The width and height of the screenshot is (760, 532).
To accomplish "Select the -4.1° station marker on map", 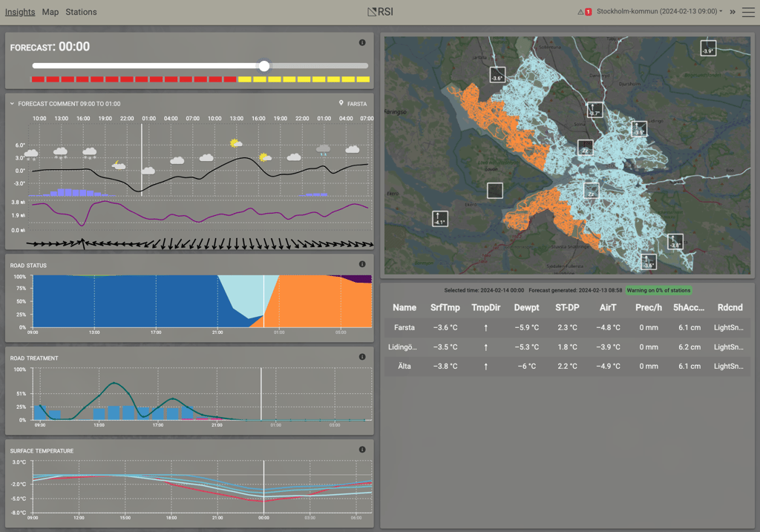I will pos(440,219).
